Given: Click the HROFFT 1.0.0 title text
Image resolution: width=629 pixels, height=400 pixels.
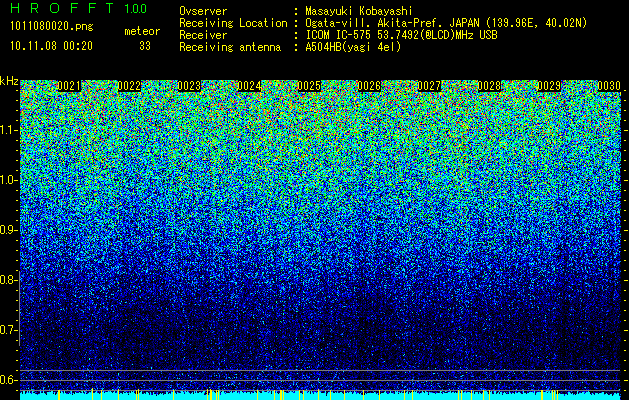Looking at the screenshot, I should click(79, 8).
